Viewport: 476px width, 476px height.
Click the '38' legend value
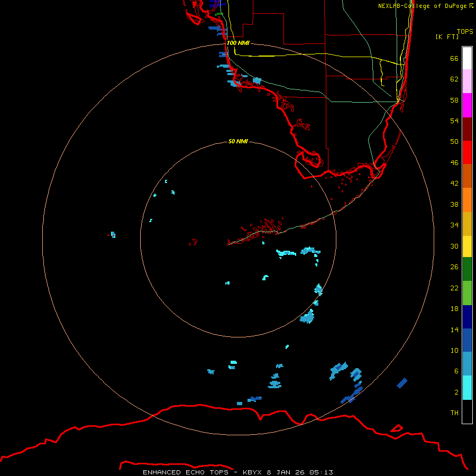[454, 205]
